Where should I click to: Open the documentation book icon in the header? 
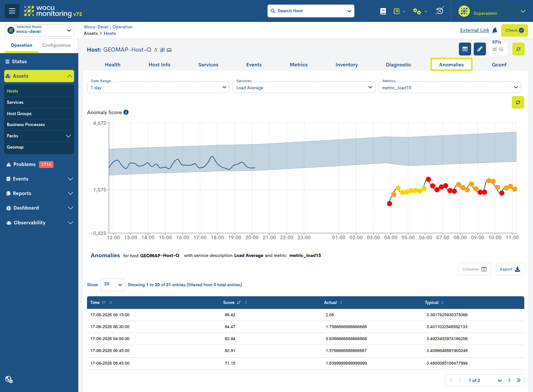[383, 11]
